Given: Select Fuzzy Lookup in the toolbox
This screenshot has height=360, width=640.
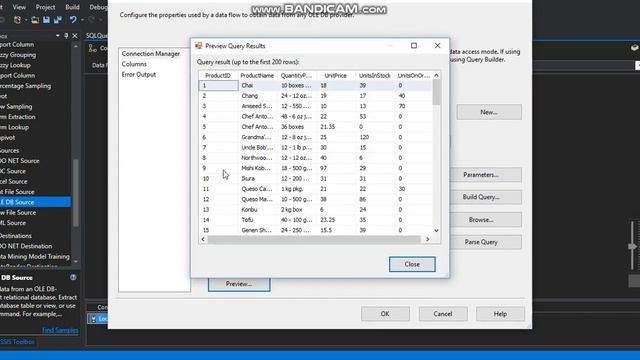Looking at the screenshot, I should click(x=15, y=65).
